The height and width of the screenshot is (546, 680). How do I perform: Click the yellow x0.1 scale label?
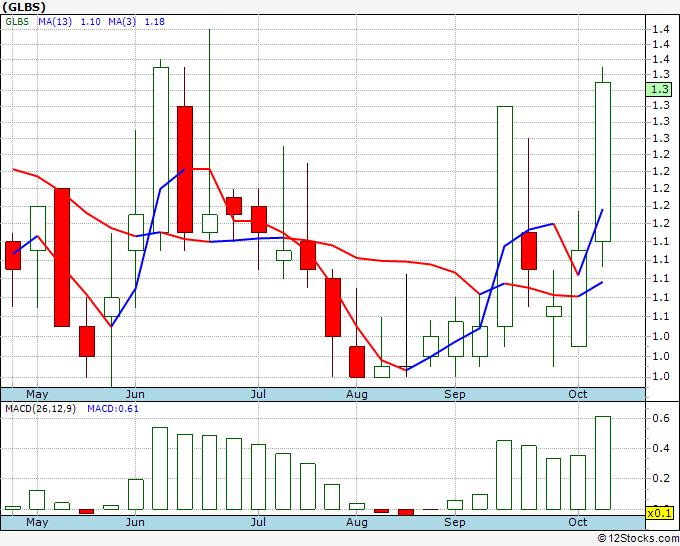[659, 513]
